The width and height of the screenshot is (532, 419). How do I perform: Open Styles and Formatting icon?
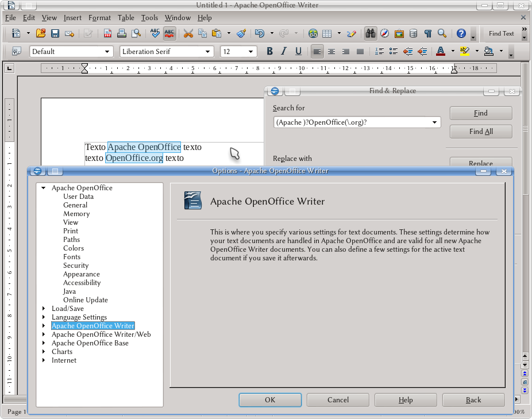16,51
